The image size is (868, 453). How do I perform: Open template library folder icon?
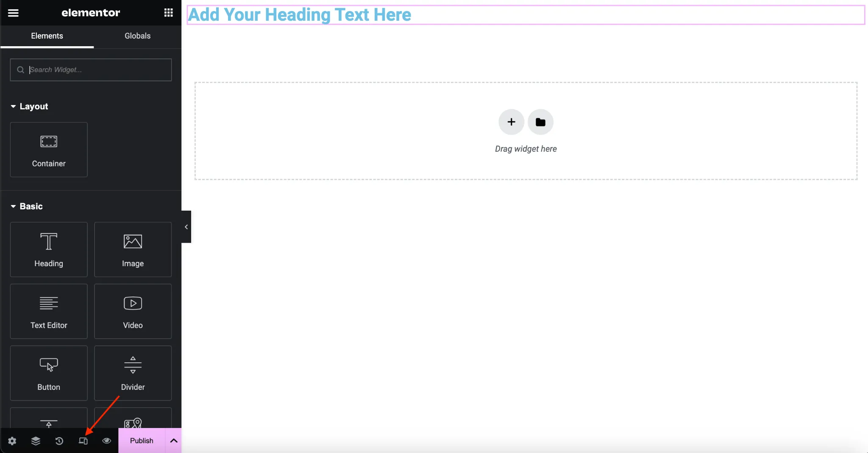click(x=540, y=122)
